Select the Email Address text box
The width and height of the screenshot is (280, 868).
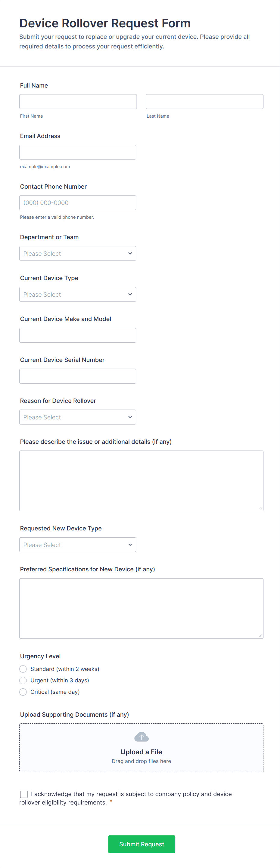[78, 152]
